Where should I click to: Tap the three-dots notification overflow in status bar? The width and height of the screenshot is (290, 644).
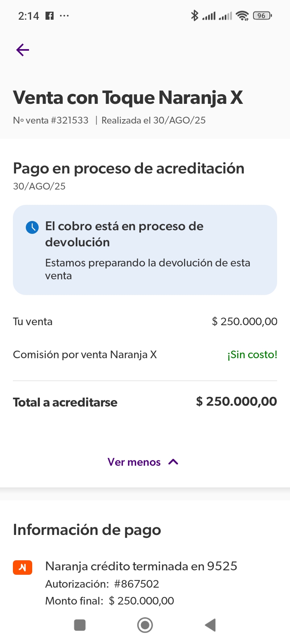pyautogui.click(x=64, y=16)
